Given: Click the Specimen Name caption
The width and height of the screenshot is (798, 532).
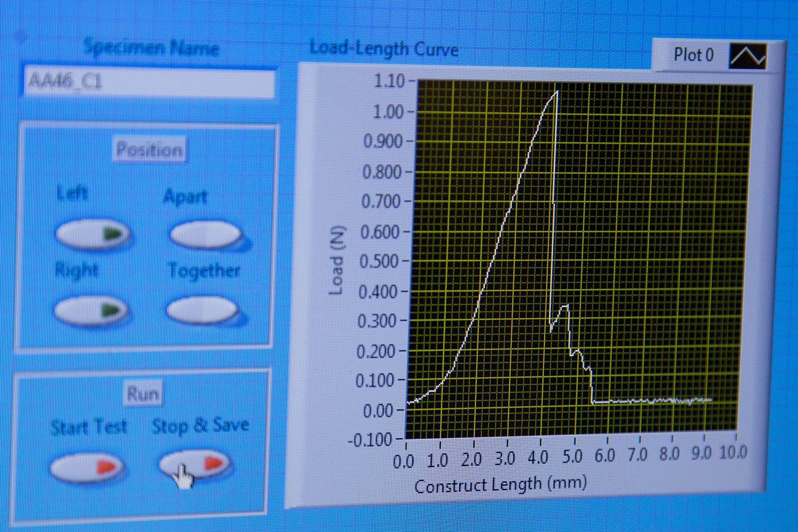Looking at the screenshot, I should (x=151, y=48).
